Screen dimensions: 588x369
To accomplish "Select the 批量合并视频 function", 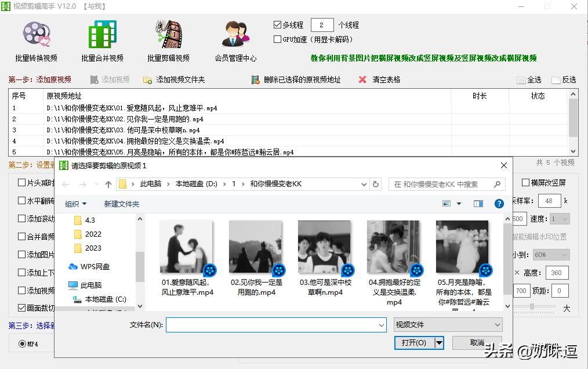I will pyautogui.click(x=101, y=41).
